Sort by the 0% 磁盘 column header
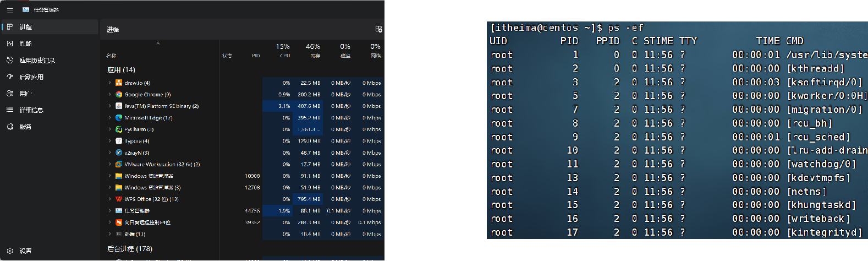Viewport: 868px width, 261px height. (x=345, y=50)
